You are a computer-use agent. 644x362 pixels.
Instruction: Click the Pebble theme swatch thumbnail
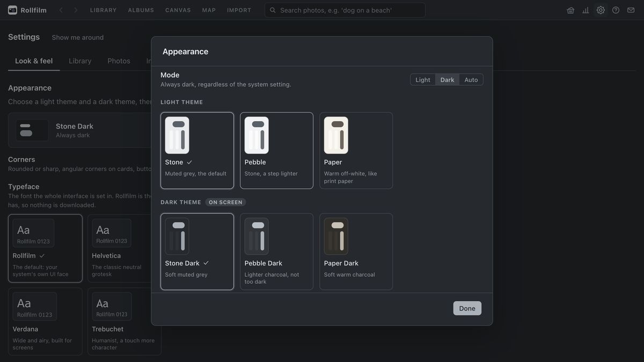(x=257, y=135)
